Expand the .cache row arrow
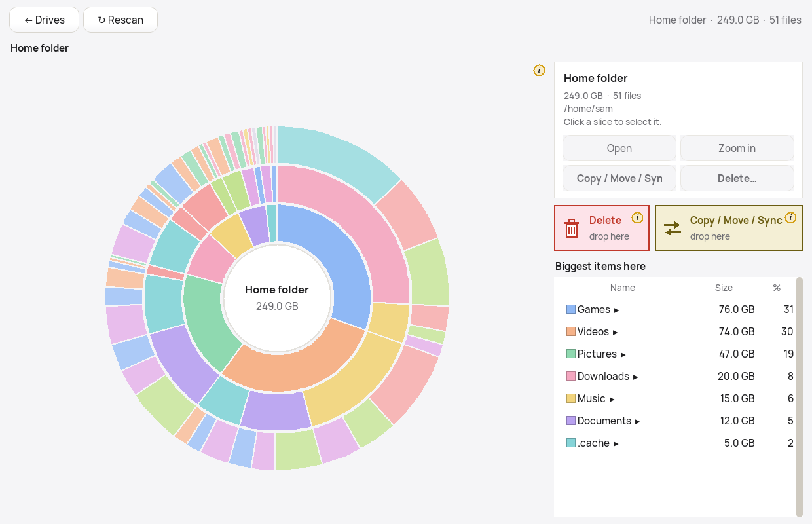This screenshot has height=524, width=812. [x=616, y=443]
